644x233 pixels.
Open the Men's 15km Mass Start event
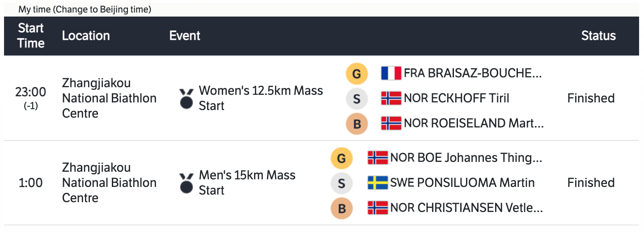tap(247, 183)
